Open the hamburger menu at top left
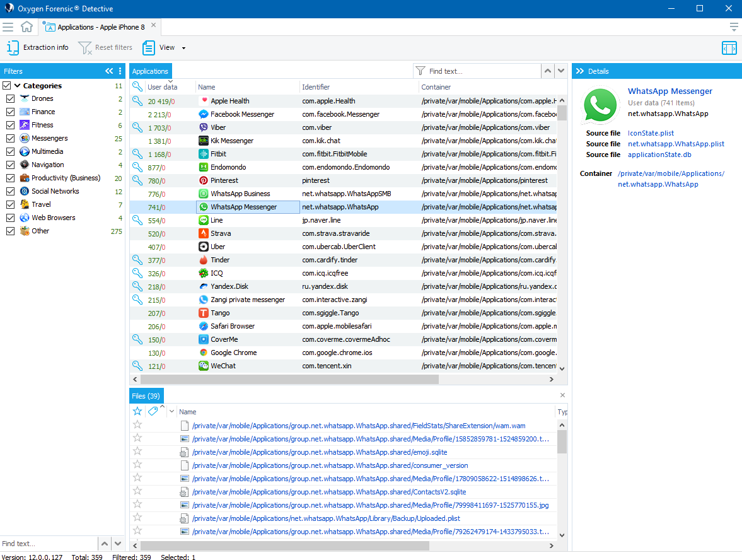This screenshot has width=742, height=560. coord(8,27)
